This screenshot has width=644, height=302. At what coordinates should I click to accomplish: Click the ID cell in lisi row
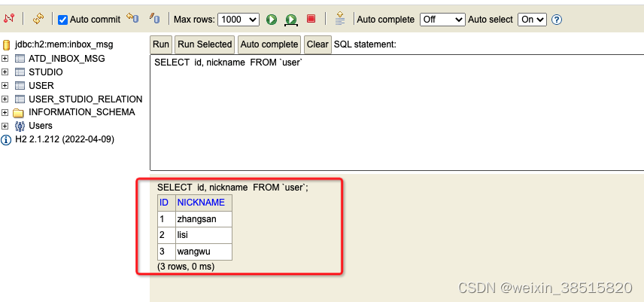pos(166,236)
